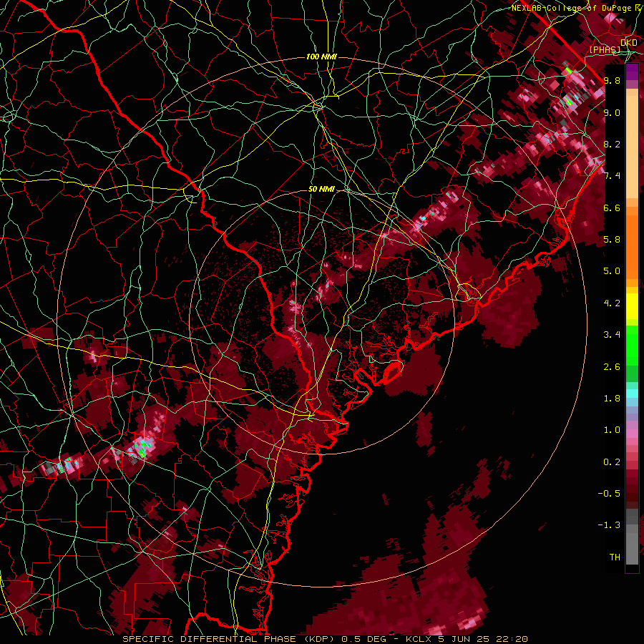
Task: Click the 9.0 value on the color scale
Action: pyautogui.click(x=612, y=112)
